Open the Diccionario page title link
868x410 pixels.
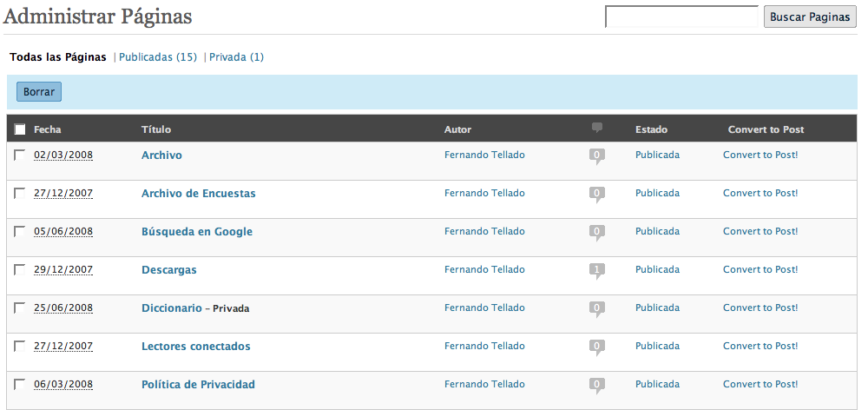click(x=171, y=307)
